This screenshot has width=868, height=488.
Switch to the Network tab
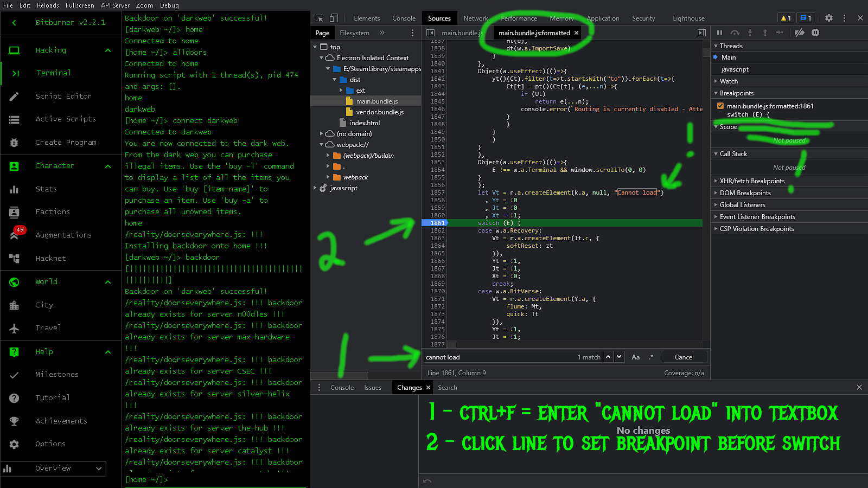[x=476, y=18]
